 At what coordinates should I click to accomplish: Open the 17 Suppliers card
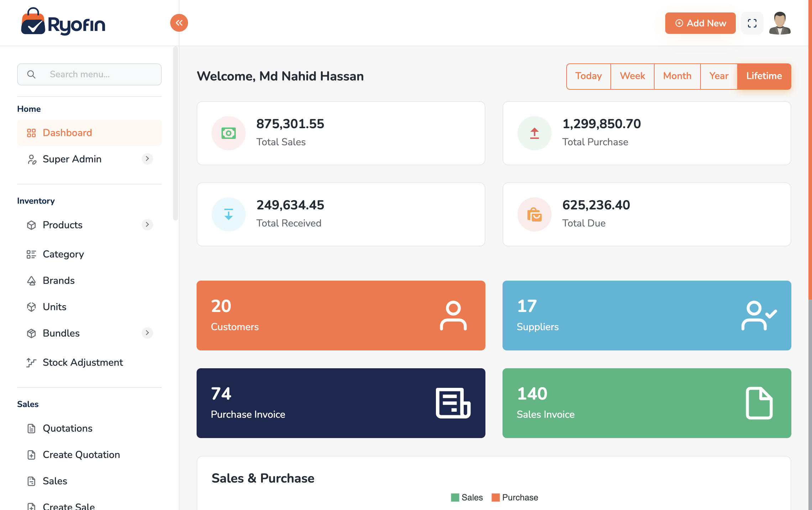pos(647,316)
